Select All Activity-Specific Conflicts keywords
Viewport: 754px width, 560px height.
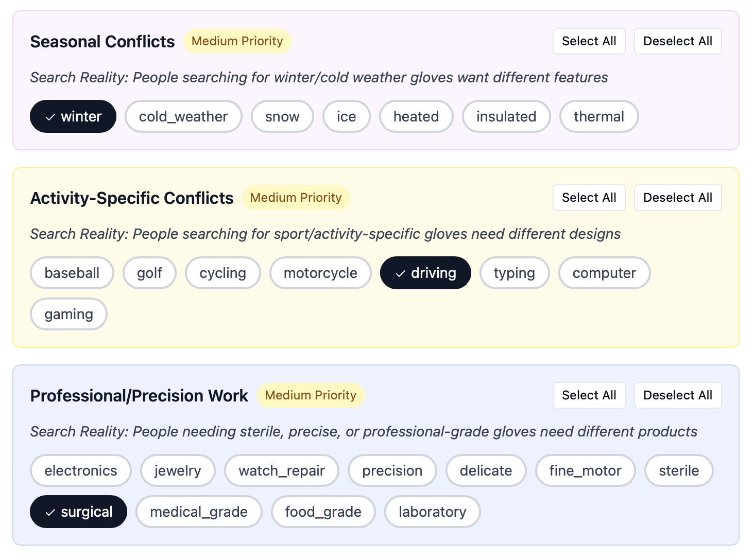pos(589,198)
